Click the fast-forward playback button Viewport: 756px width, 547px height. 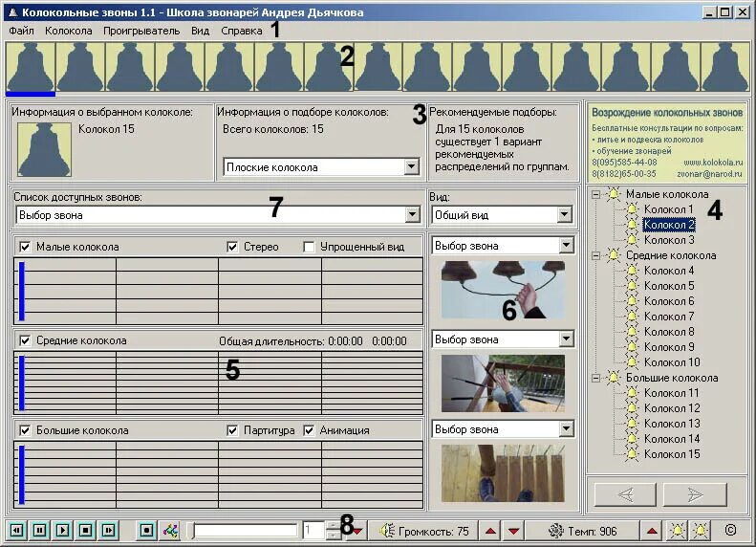click(x=109, y=531)
